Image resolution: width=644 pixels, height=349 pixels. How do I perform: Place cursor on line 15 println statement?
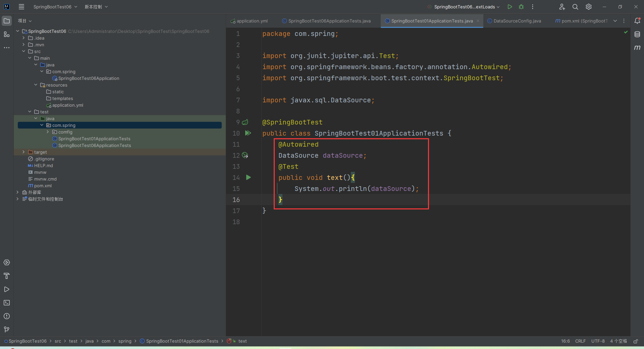click(356, 189)
